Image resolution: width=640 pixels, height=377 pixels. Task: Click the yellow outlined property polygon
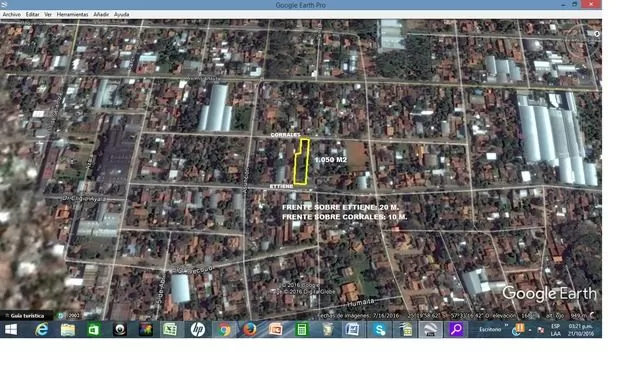tap(301, 162)
